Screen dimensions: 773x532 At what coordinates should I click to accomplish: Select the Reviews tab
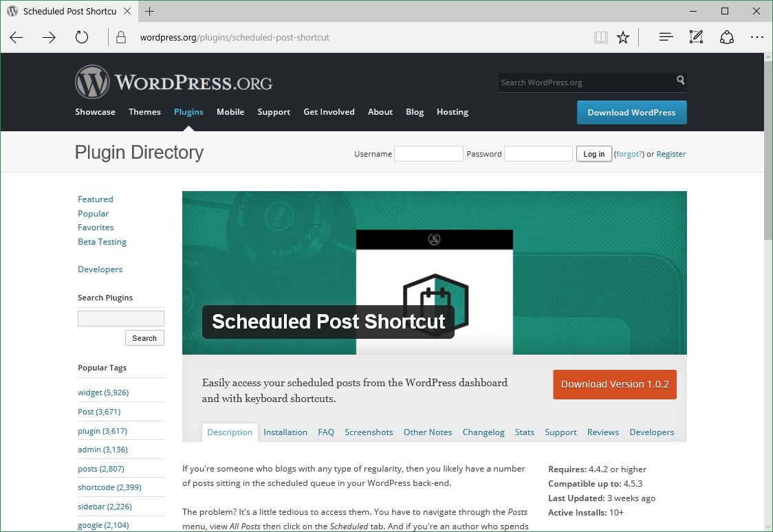(603, 432)
